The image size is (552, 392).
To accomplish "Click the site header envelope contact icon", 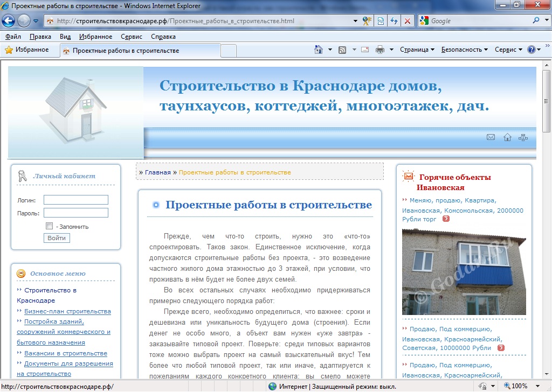I will click(491, 137).
